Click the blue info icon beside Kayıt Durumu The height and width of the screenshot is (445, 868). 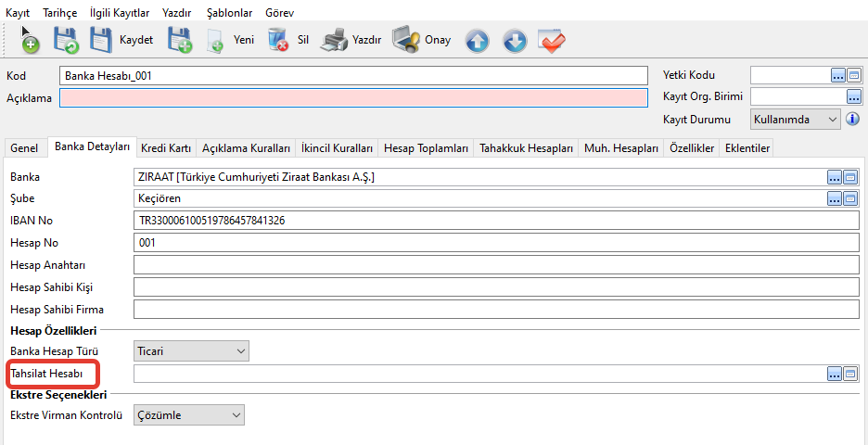853,120
